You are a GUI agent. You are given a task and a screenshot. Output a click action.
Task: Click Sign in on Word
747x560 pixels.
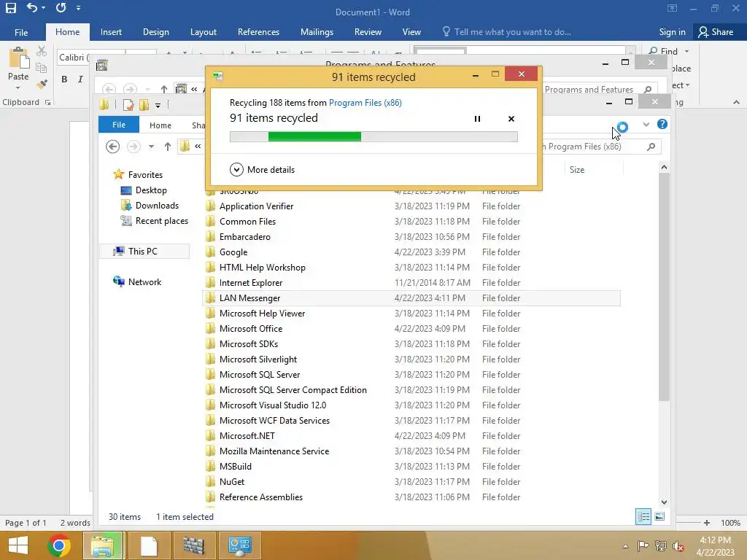coord(672,32)
